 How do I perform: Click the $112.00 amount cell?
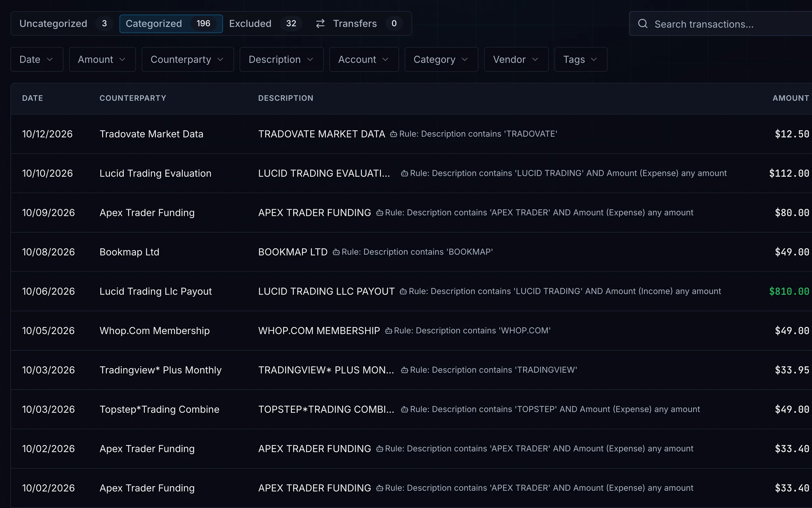789,173
